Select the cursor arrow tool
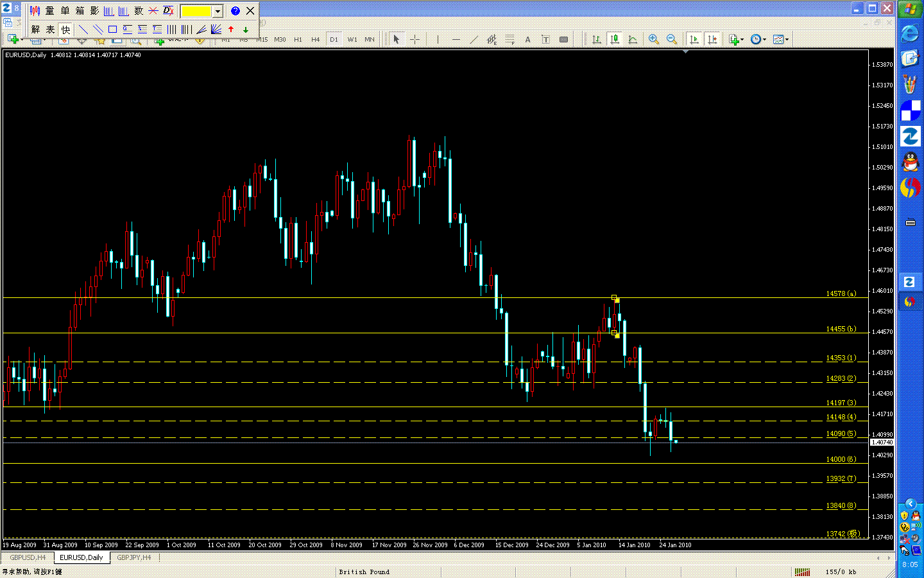The height and width of the screenshot is (578, 924). click(x=397, y=40)
